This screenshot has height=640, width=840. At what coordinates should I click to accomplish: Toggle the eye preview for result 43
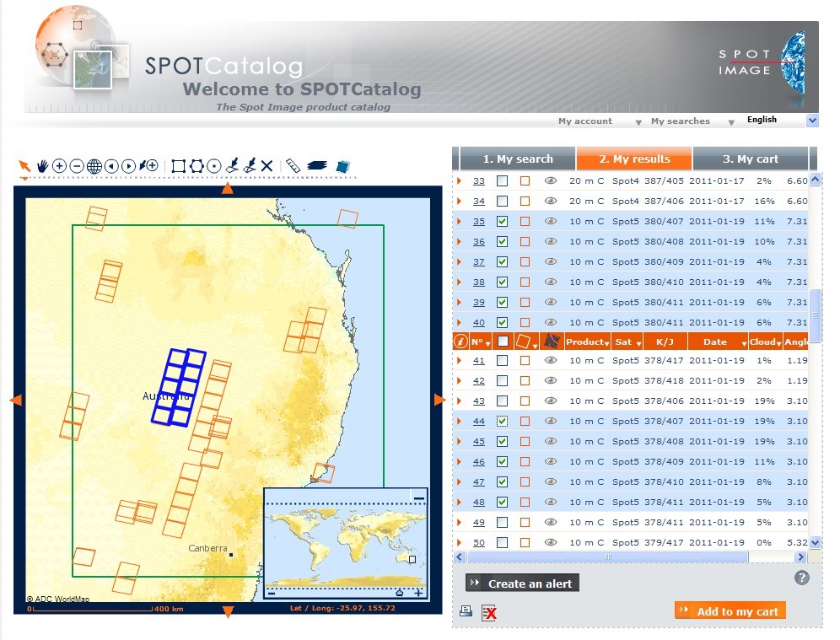point(551,401)
